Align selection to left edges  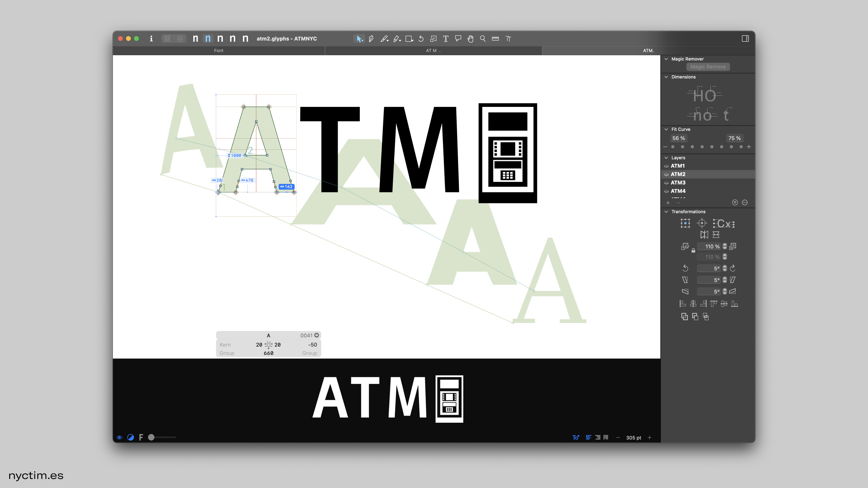coord(682,304)
